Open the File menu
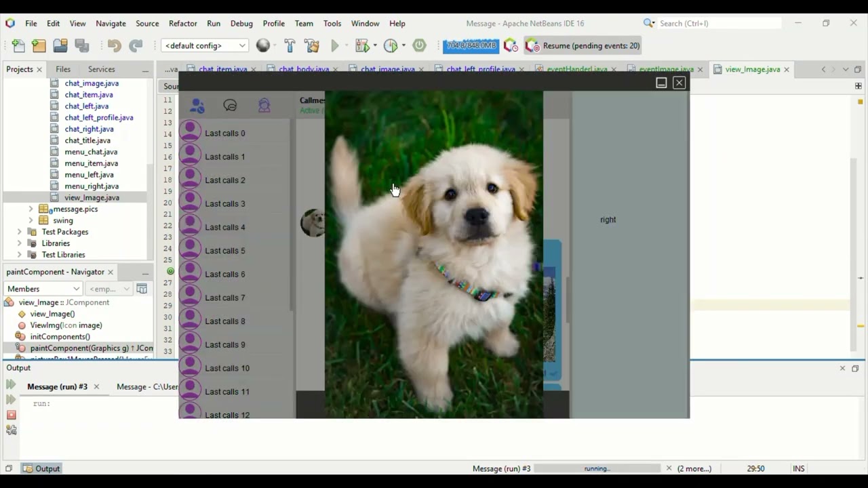Screen dimensions: 868x488 coord(31,23)
